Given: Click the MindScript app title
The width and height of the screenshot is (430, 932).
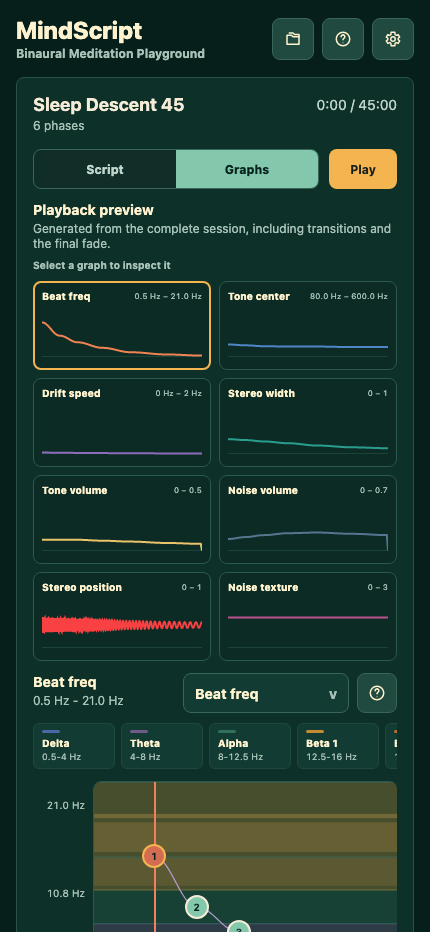Looking at the screenshot, I should click(79, 30).
